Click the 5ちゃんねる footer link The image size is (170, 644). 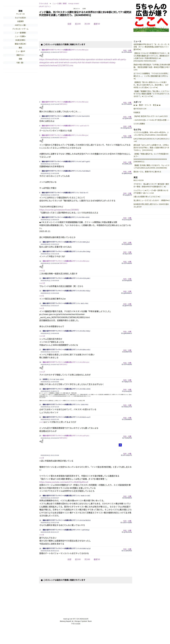(76, 624)
